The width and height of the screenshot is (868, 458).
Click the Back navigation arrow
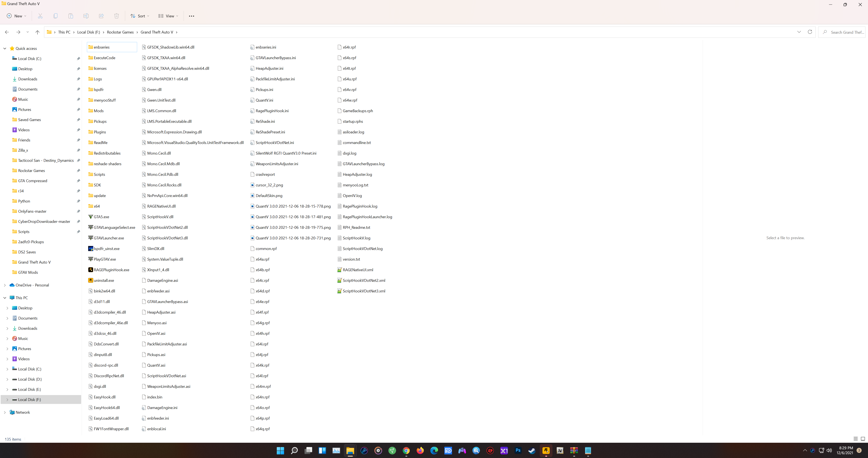(7, 32)
